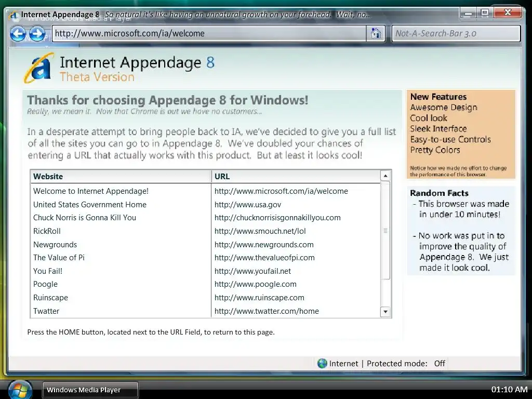This screenshot has height=399, width=532.
Task: Click the http://www.poogle.com URL cell
Action: (256, 284)
